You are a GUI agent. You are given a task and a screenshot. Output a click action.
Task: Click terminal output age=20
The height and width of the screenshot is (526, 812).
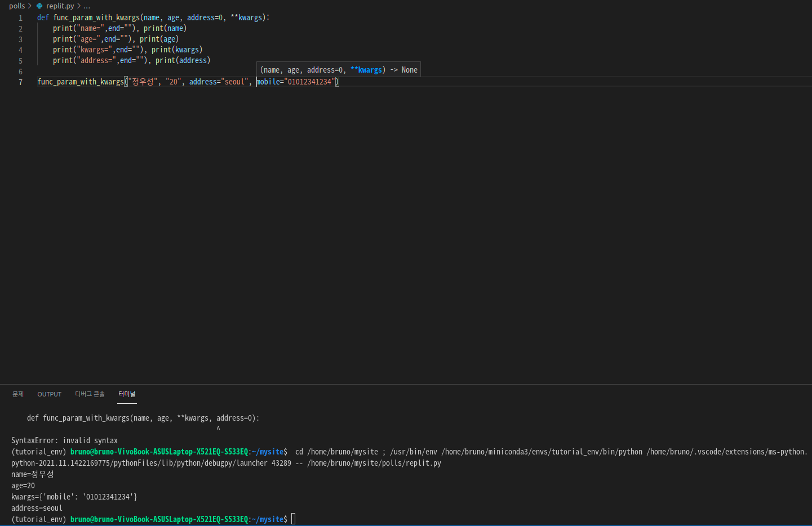(x=23, y=485)
